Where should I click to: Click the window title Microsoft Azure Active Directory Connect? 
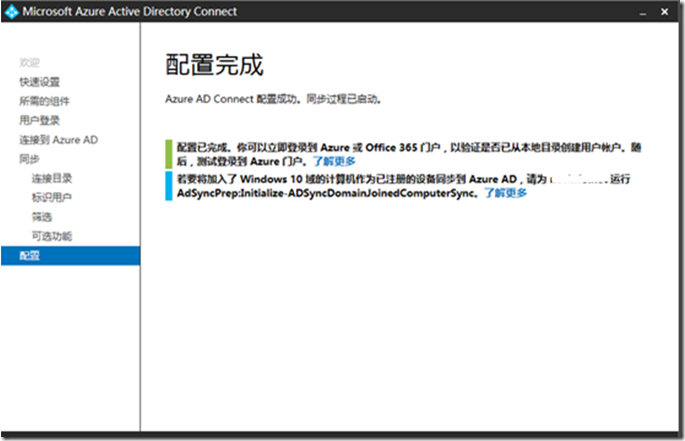click(x=129, y=12)
